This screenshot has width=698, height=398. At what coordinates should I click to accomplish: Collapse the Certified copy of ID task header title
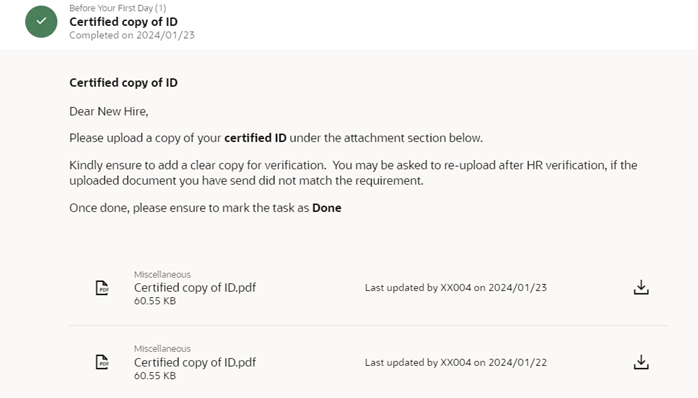tap(123, 21)
